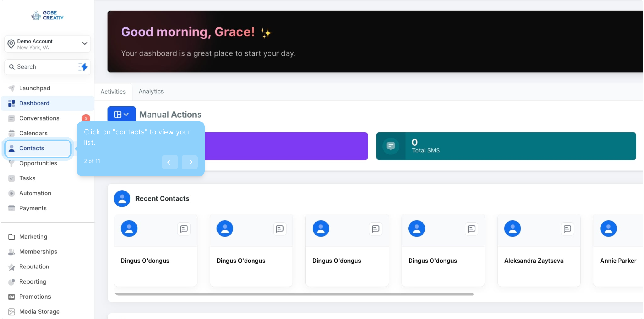Click the Total SMS chat bubble icon
The height and width of the screenshot is (319, 644).
coord(391,146)
